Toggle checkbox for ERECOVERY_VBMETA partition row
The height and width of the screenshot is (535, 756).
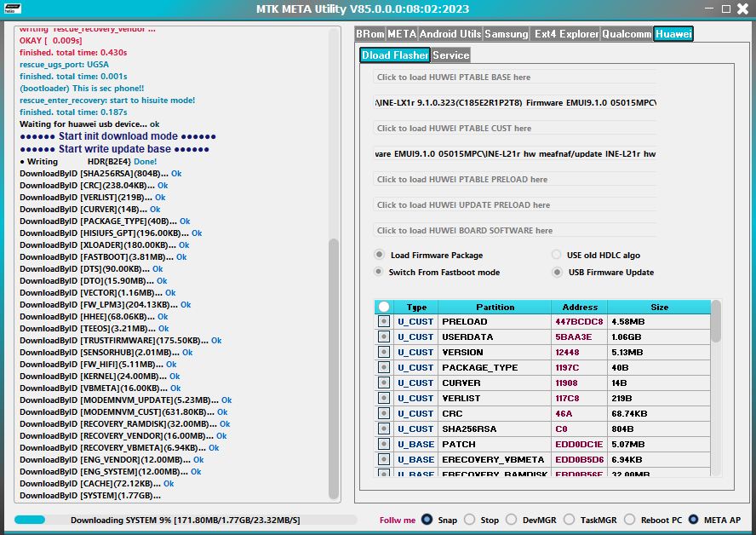pos(384,459)
